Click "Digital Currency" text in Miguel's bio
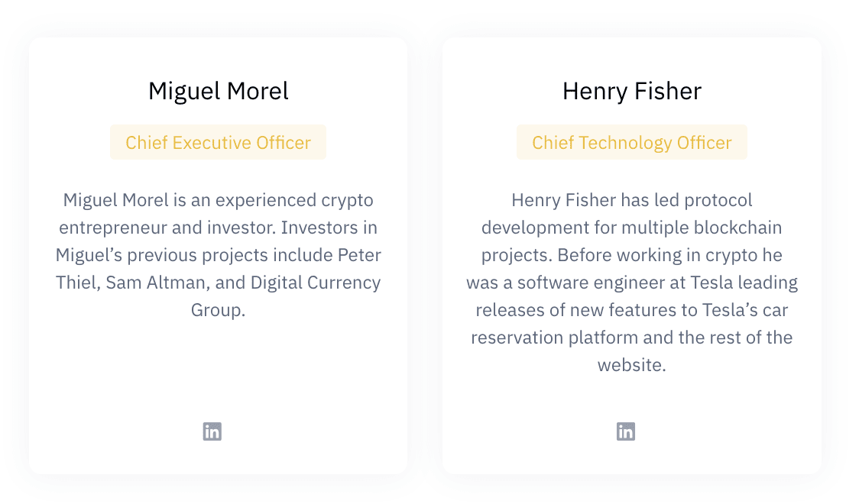The width and height of the screenshot is (859, 504). point(314,283)
